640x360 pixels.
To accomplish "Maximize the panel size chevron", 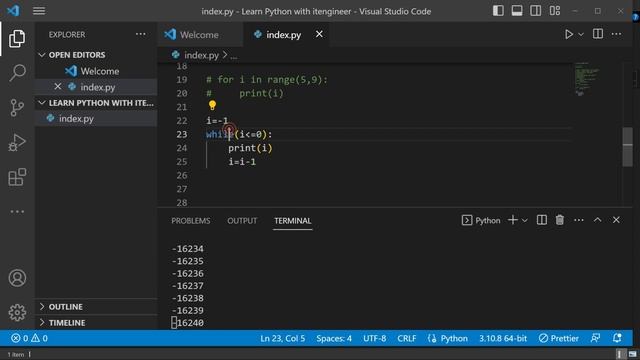I will (598, 220).
